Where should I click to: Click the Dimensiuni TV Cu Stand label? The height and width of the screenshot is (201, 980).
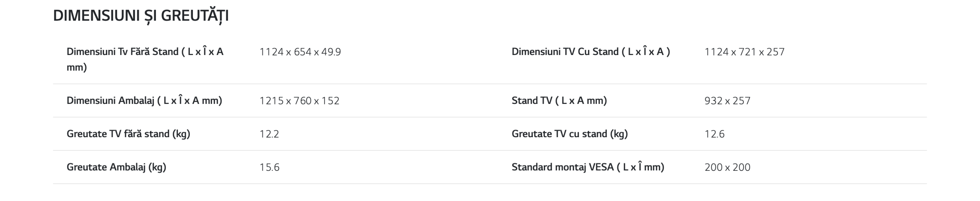tap(590, 52)
